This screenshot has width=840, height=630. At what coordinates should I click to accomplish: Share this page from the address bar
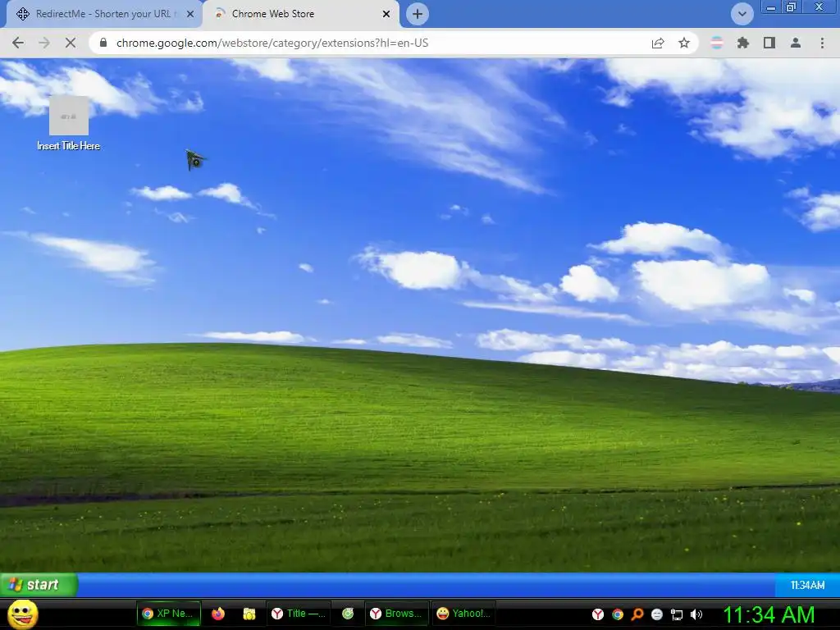(x=658, y=43)
